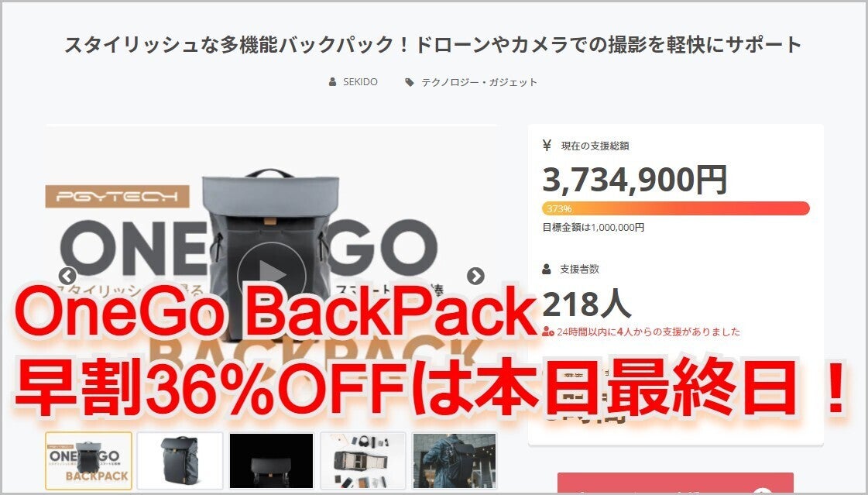Click the SEKIDO user icon

point(332,82)
